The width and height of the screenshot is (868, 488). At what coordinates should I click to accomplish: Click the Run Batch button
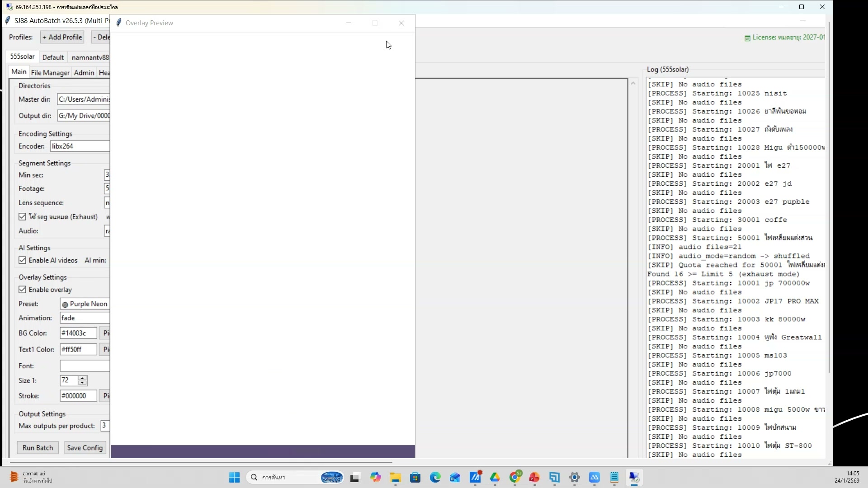[x=38, y=447]
